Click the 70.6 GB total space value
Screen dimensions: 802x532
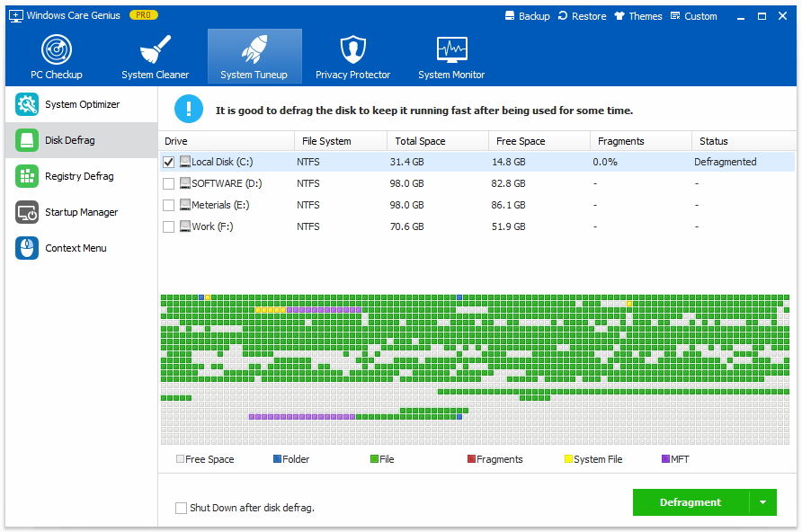pyautogui.click(x=406, y=226)
